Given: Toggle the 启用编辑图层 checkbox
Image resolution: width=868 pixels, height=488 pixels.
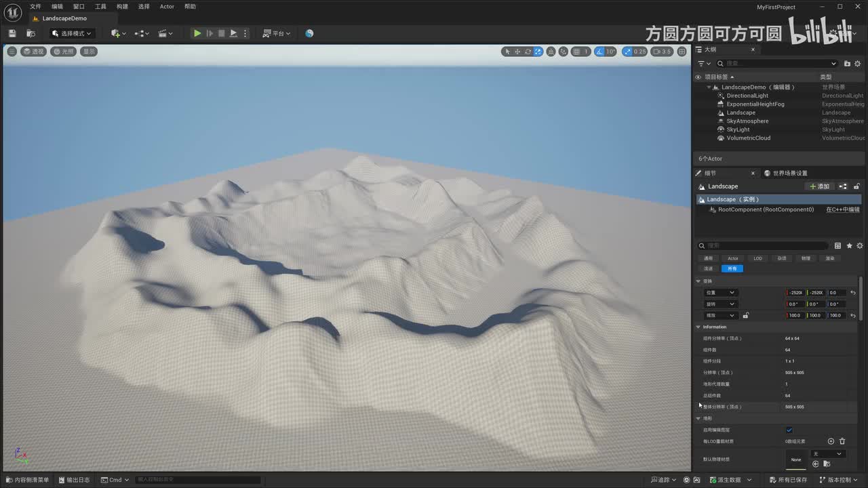Looking at the screenshot, I should pyautogui.click(x=789, y=430).
